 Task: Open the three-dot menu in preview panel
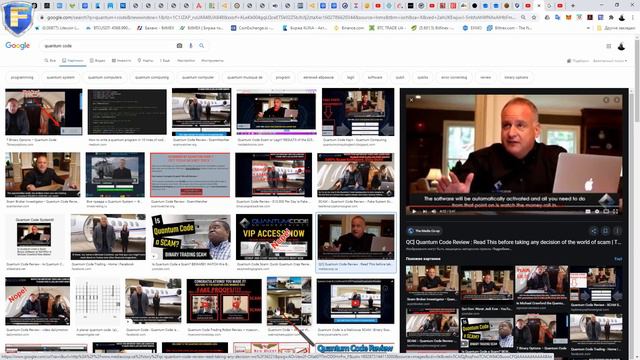[x=617, y=231]
